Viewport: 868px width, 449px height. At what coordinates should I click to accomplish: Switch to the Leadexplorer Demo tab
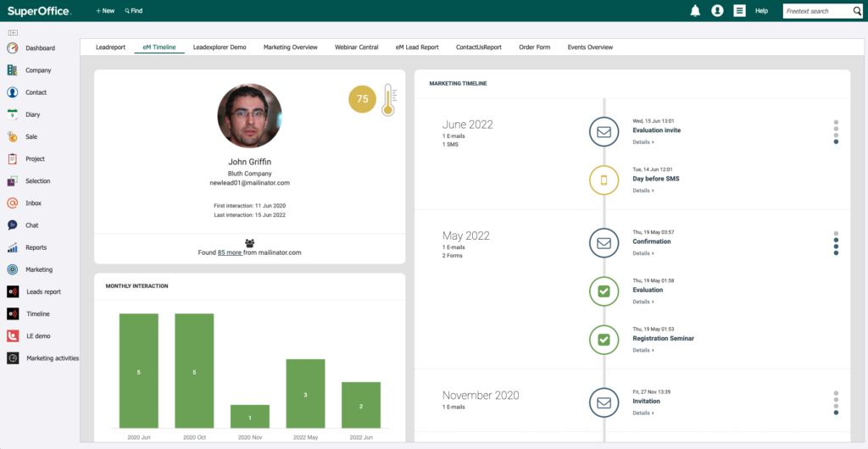click(220, 47)
